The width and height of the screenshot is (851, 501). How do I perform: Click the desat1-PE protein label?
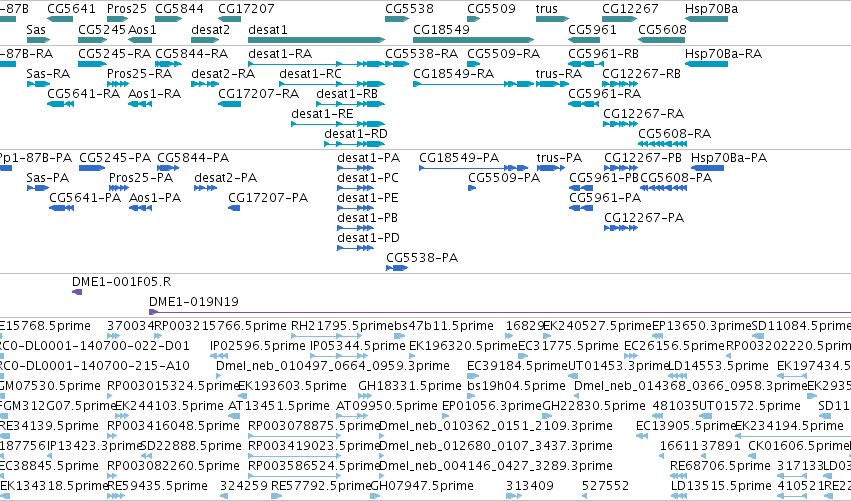tap(367, 198)
